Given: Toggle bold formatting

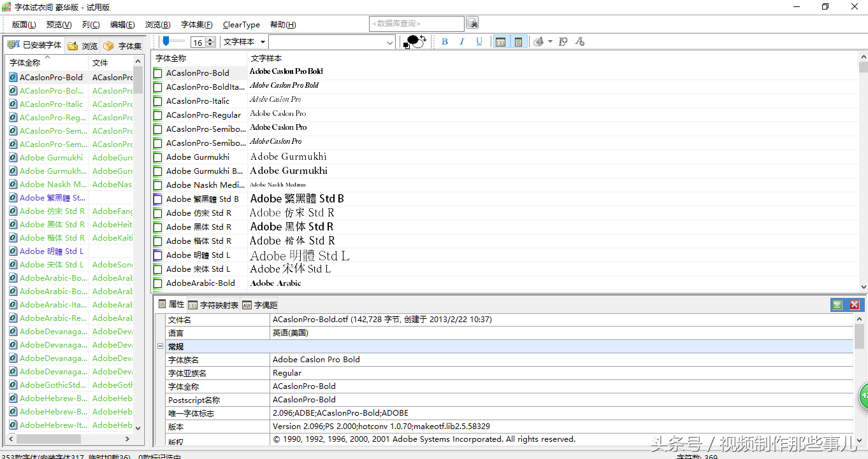Looking at the screenshot, I should click(x=445, y=41).
